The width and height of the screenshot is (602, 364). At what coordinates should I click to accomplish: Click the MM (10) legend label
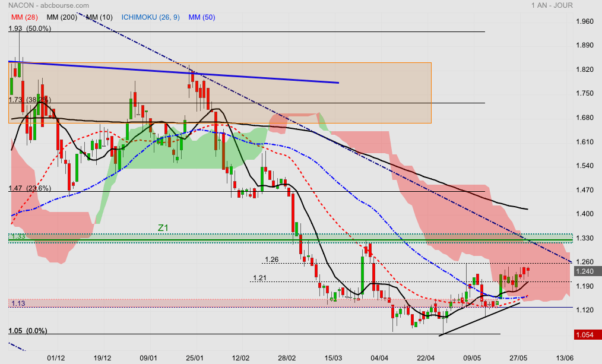pyautogui.click(x=99, y=17)
